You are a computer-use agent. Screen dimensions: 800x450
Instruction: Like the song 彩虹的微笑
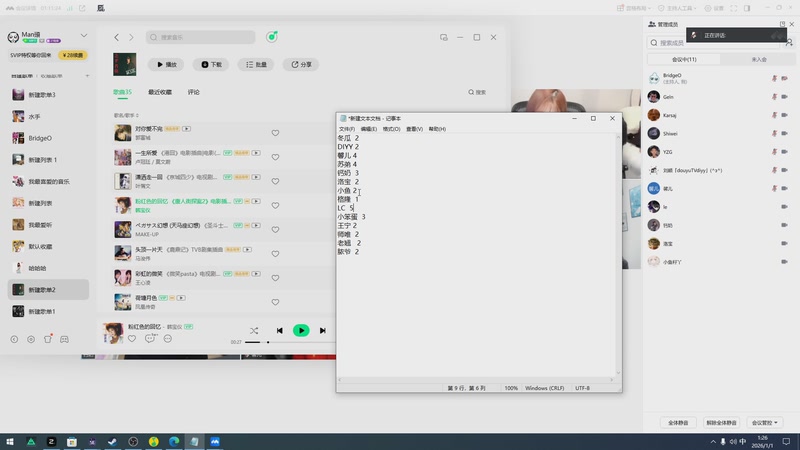pyautogui.click(x=276, y=278)
